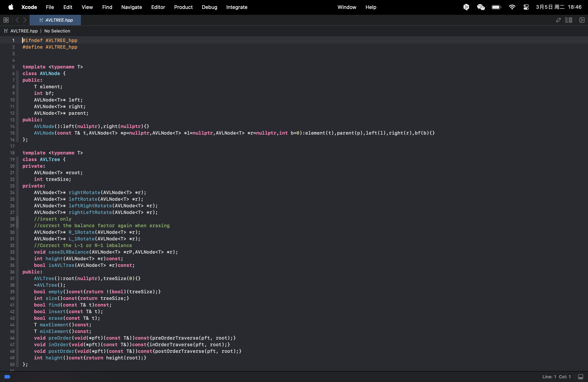Image resolution: width=588 pixels, height=382 pixels.
Task: Click the //insert only comment
Action: point(53,219)
